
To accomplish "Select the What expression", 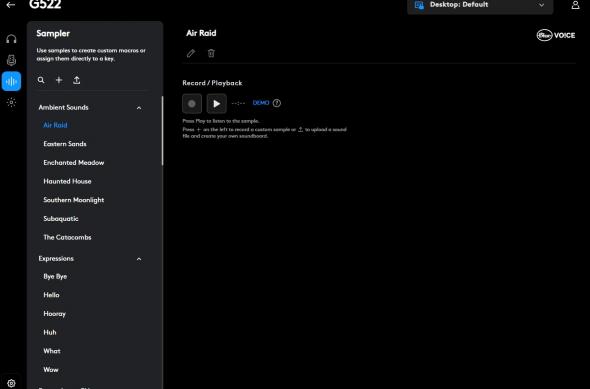I will click(52, 351).
